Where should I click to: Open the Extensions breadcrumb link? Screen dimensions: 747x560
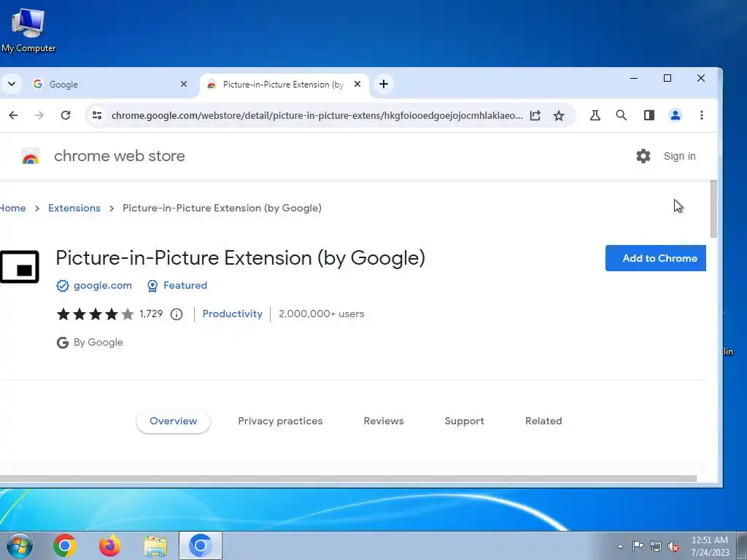(74, 208)
